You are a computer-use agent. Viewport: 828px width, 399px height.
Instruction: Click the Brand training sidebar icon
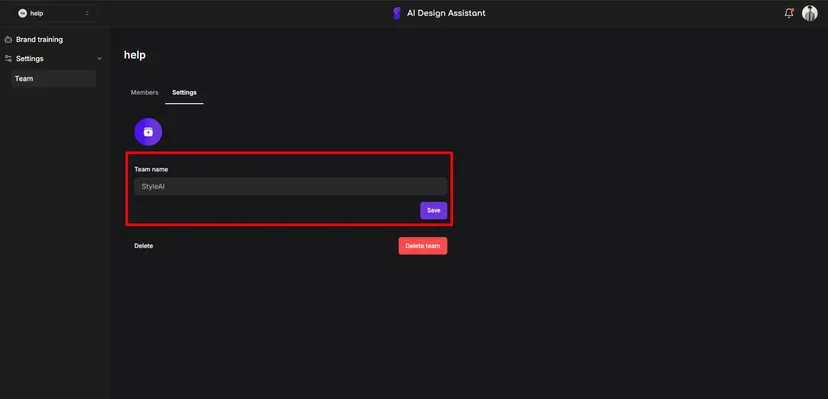8,40
